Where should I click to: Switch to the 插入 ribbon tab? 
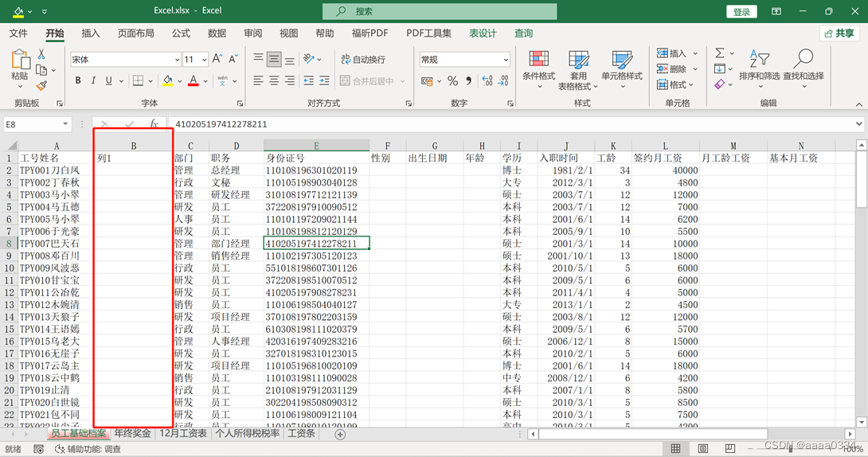(91, 33)
